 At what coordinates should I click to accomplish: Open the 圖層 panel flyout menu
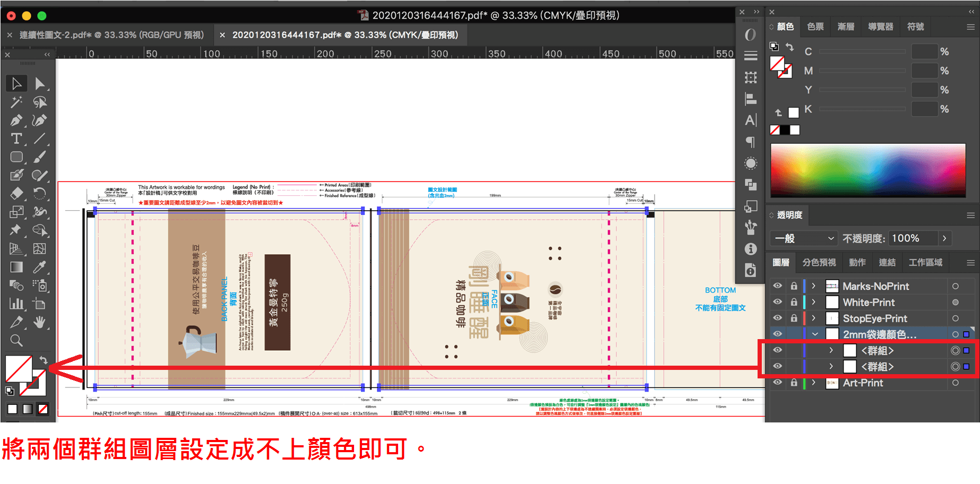(970, 262)
